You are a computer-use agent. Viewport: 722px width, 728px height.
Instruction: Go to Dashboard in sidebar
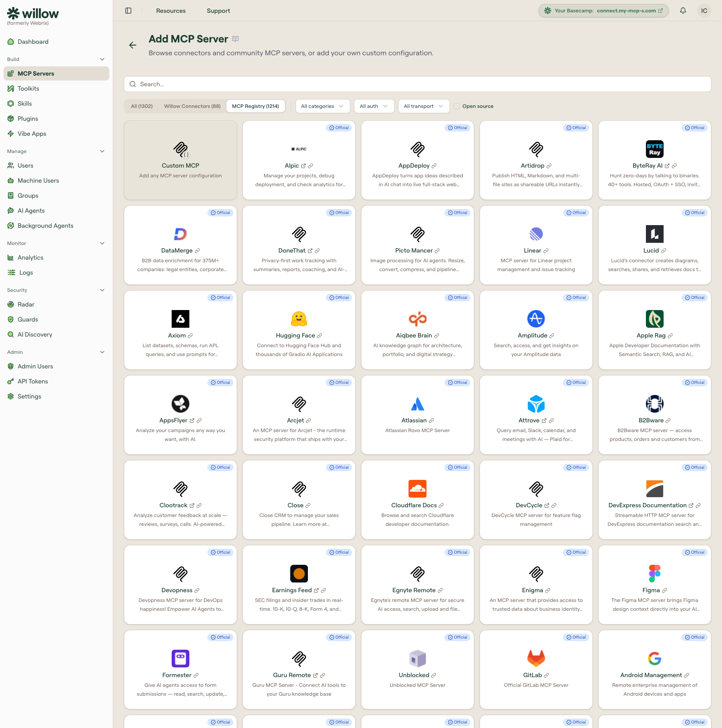(x=56, y=42)
